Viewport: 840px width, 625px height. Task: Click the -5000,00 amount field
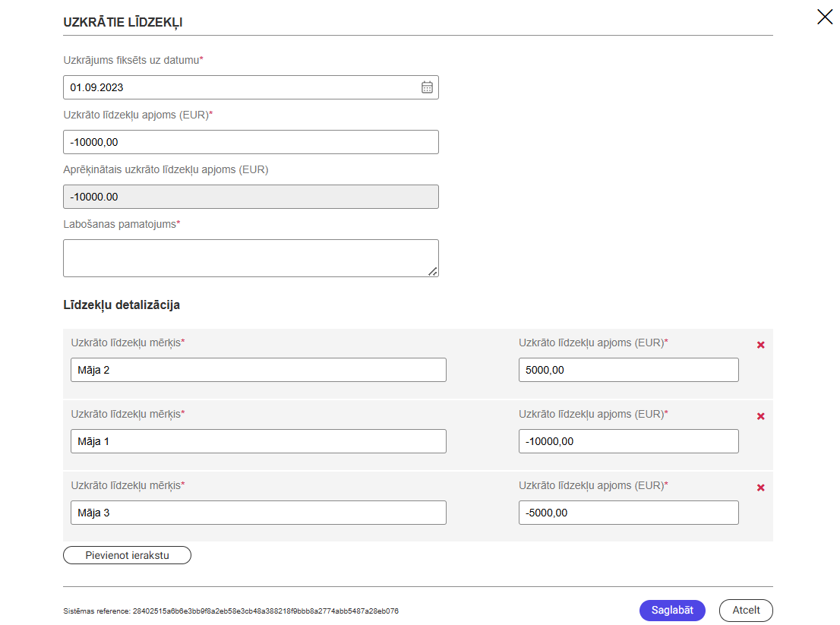coord(628,513)
